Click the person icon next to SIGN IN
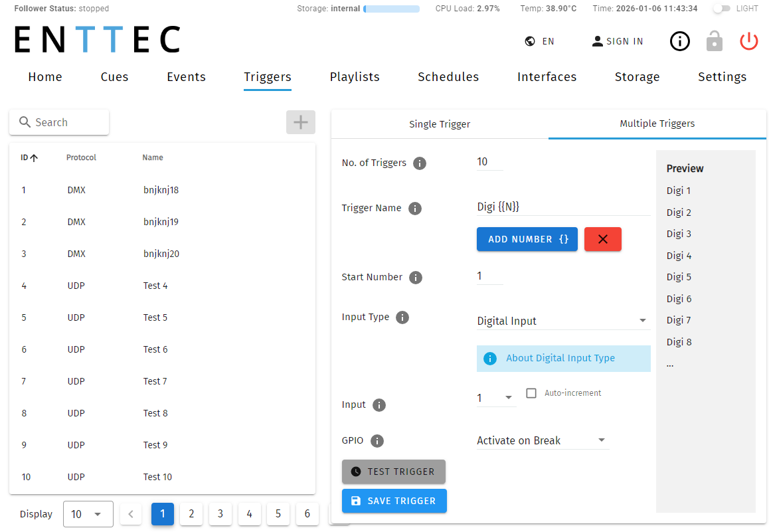Viewport: 769px width, 532px height. (x=598, y=41)
